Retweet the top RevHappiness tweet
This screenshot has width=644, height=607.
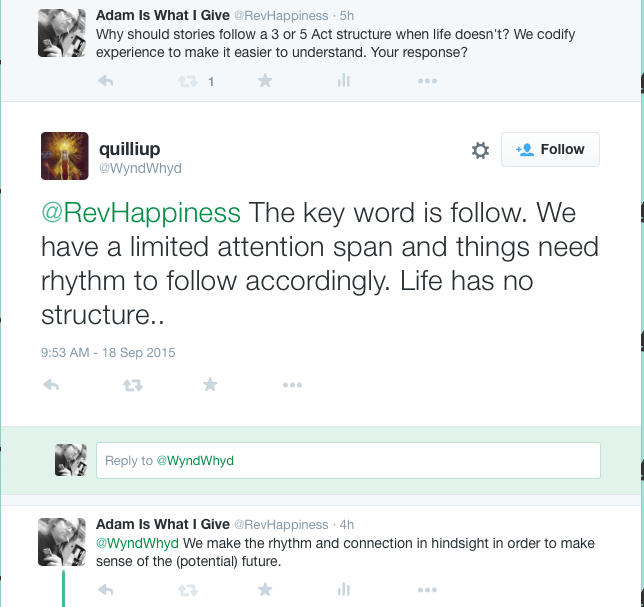coord(187,81)
